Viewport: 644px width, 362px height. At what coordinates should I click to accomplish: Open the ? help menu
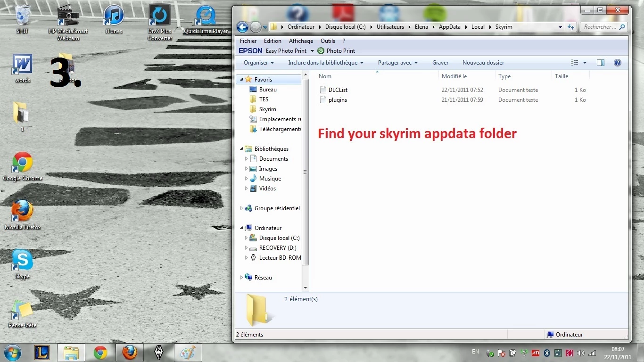tap(344, 41)
